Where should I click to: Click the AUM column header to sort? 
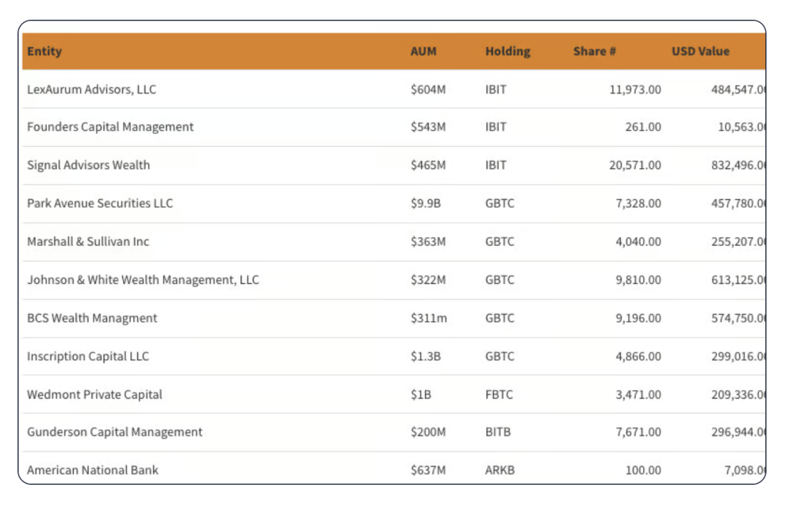point(423,51)
